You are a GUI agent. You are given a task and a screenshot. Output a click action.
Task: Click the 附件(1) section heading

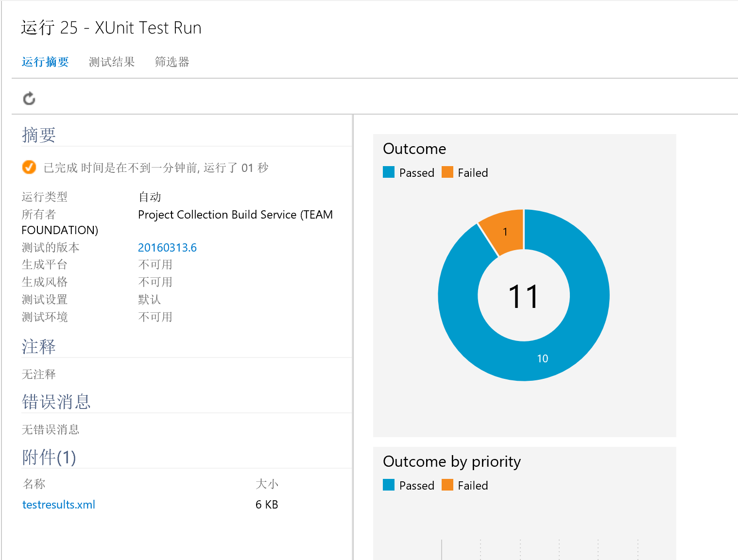(x=49, y=457)
